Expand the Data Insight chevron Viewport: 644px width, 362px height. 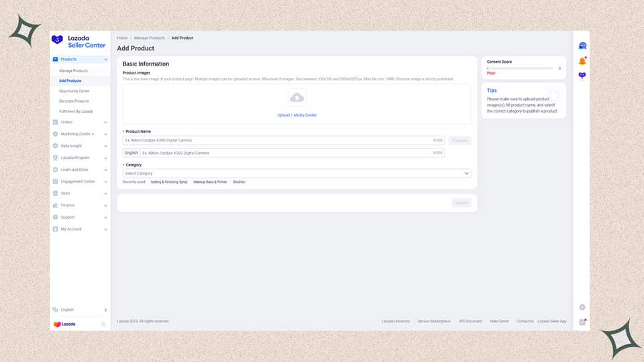point(105,146)
